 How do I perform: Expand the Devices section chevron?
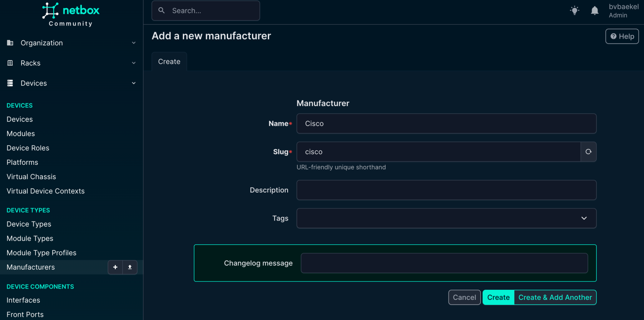(133, 83)
